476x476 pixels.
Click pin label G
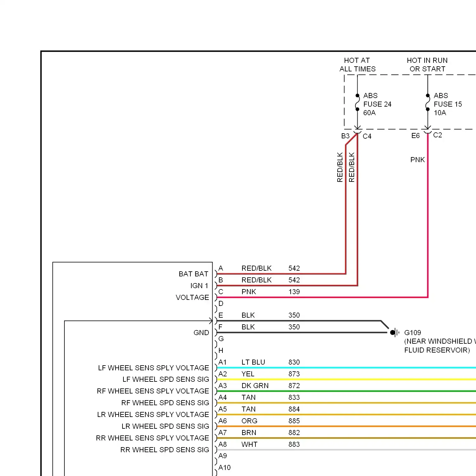pos(221,339)
